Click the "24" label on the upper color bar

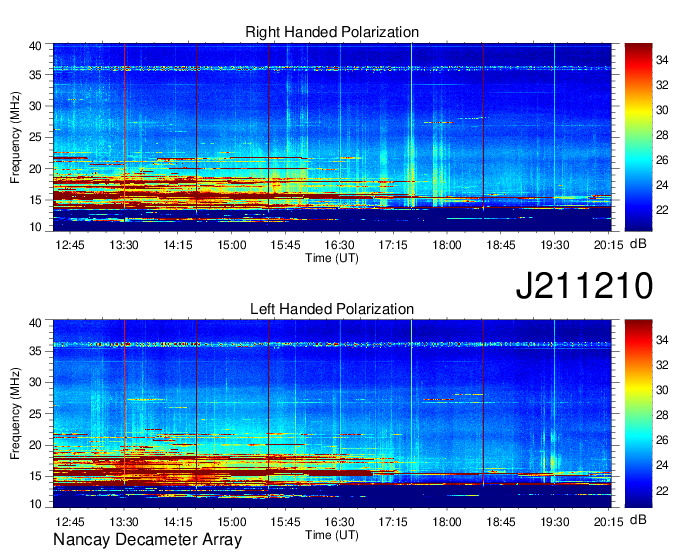662,185
